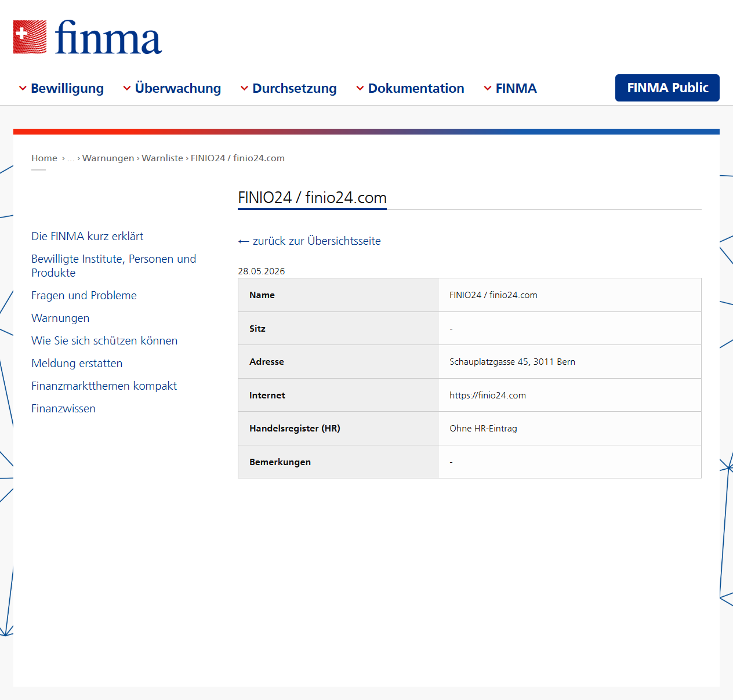Click the Handelsregister (HR) label
The height and width of the screenshot is (700, 733).
(x=295, y=428)
